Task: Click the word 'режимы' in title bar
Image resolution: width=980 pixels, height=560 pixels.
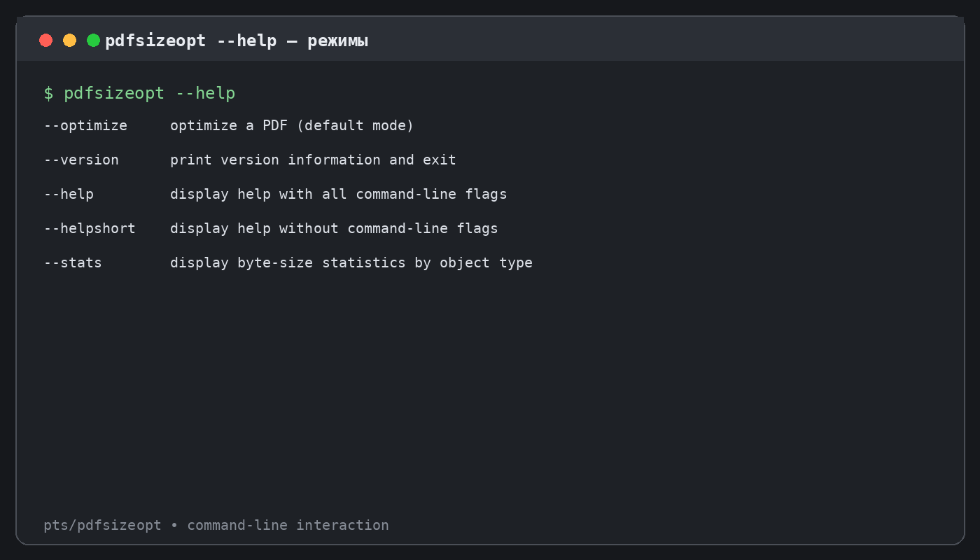Action: click(x=338, y=42)
